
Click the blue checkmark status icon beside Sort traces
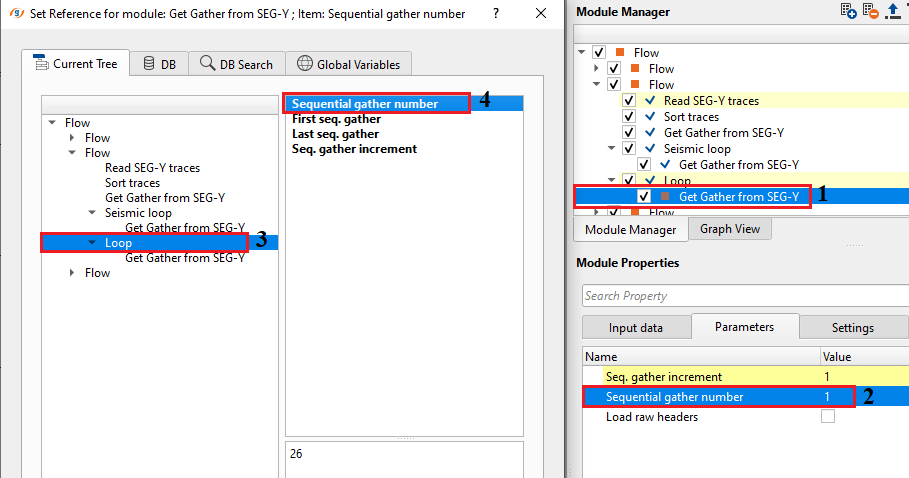[650, 116]
